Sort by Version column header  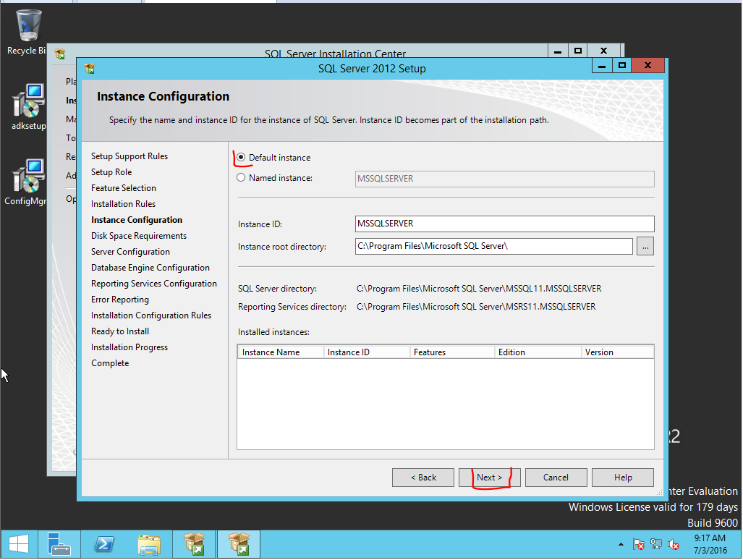pos(618,352)
